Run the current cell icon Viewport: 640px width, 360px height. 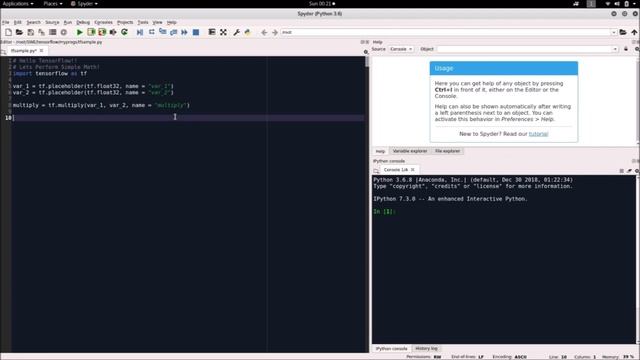click(91, 32)
